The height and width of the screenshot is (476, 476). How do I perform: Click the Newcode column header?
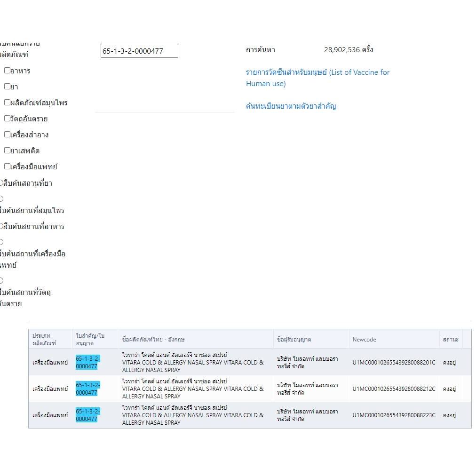[364, 340]
